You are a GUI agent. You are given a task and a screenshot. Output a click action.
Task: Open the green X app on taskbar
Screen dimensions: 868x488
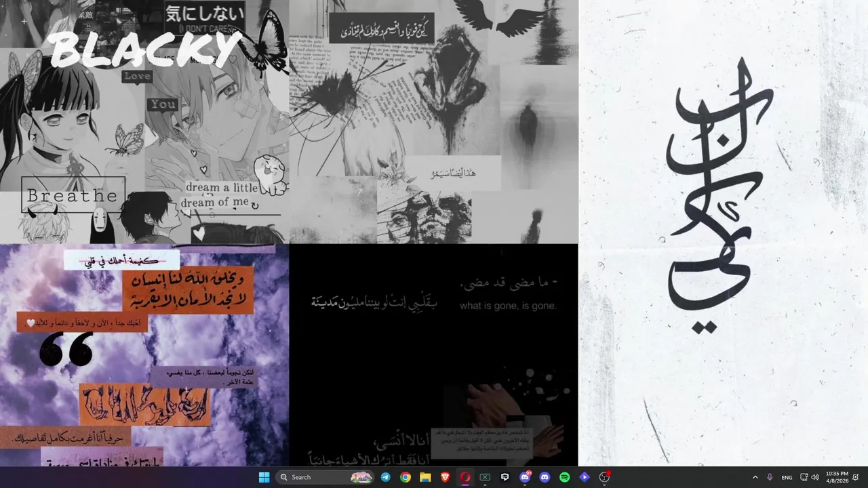tap(485, 477)
